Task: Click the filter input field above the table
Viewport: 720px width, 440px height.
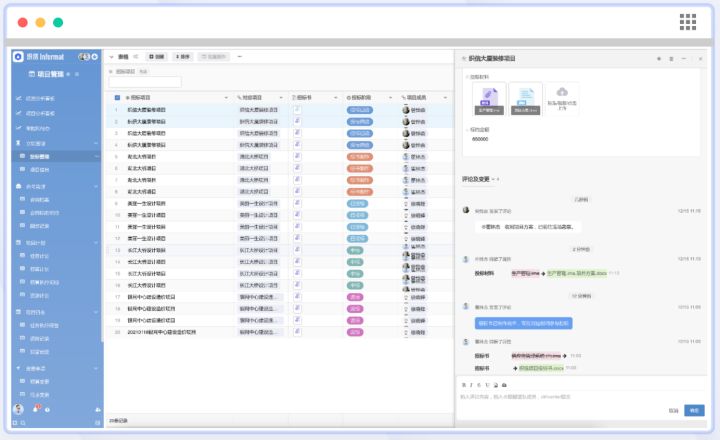Action: [x=146, y=82]
